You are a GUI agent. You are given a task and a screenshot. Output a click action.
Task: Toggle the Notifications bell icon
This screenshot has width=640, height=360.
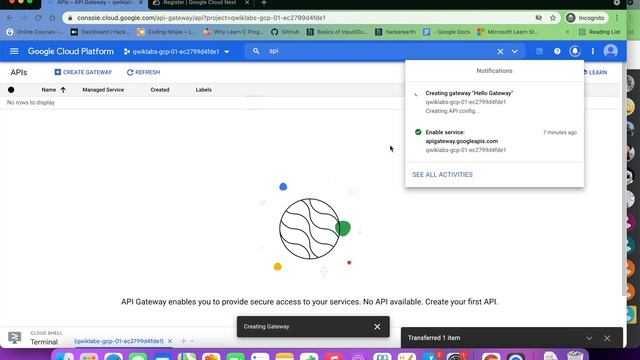pyautogui.click(x=575, y=51)
